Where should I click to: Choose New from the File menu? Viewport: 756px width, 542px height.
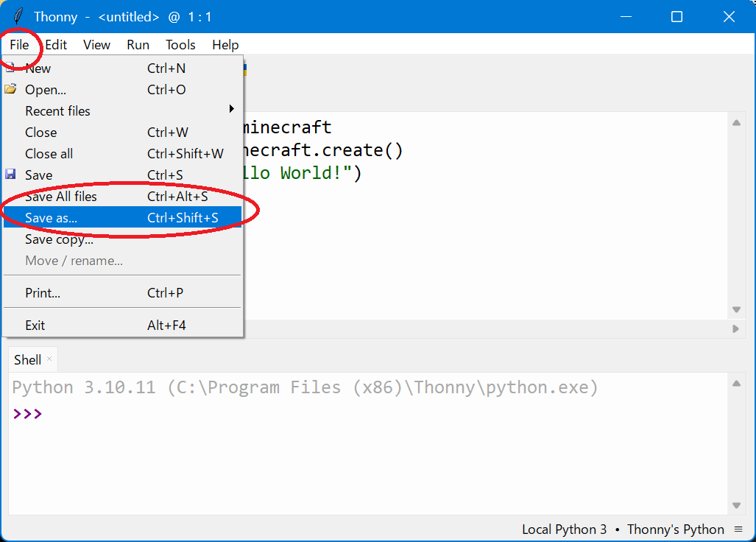click(x=122, y=68)
